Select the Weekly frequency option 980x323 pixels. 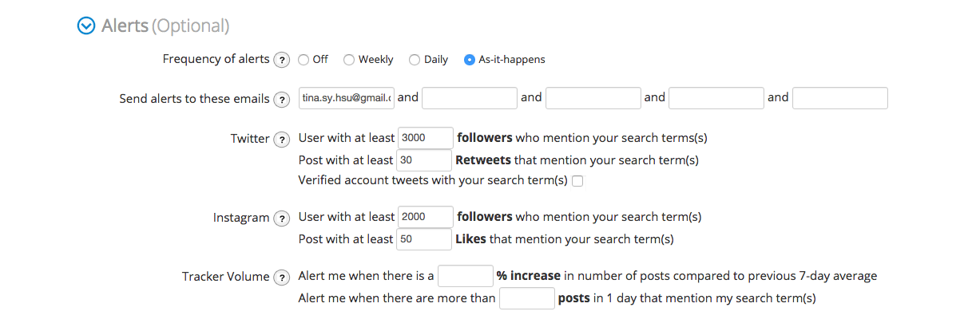point(349,60)
